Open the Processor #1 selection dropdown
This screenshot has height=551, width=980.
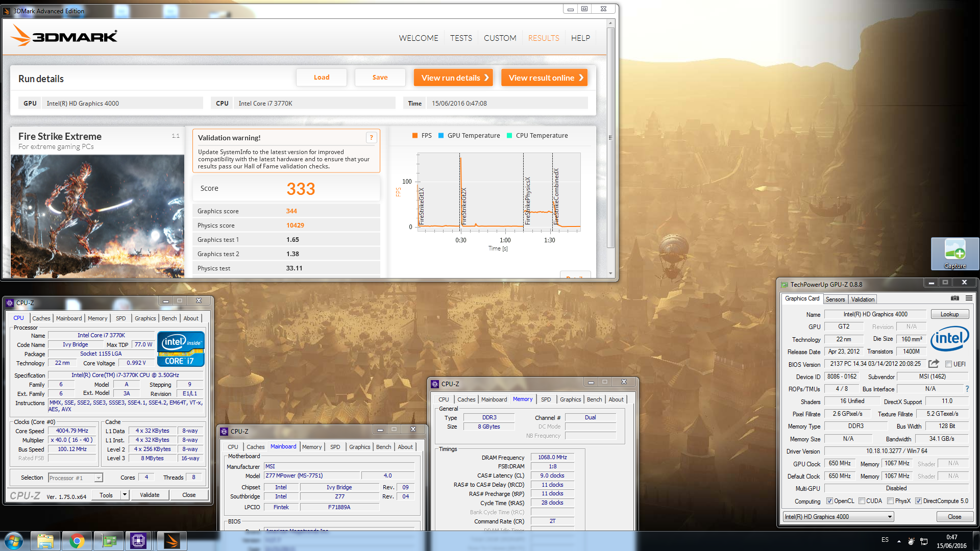click(x=76, y=478)
